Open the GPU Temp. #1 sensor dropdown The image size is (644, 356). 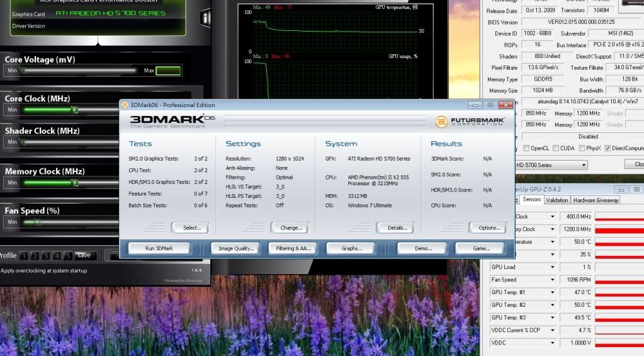(553, 292)
